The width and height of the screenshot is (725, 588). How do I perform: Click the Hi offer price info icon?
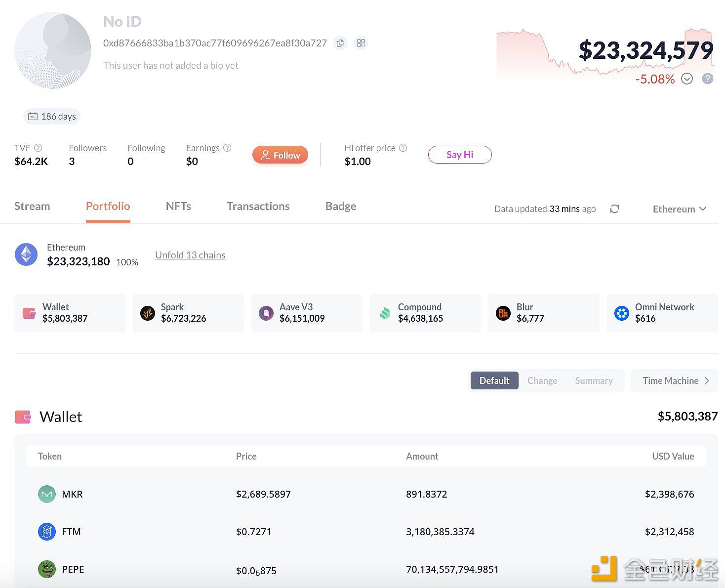403,148
